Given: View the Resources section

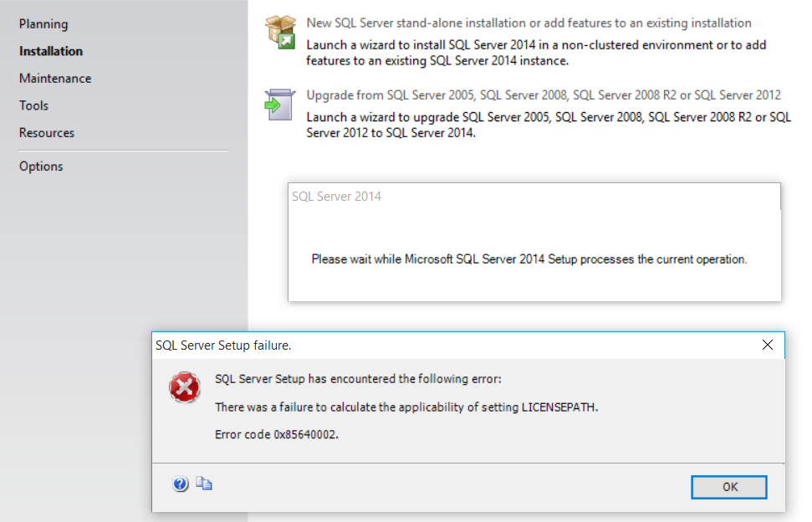Looking at the screenshot, I should tap(46, 132).
